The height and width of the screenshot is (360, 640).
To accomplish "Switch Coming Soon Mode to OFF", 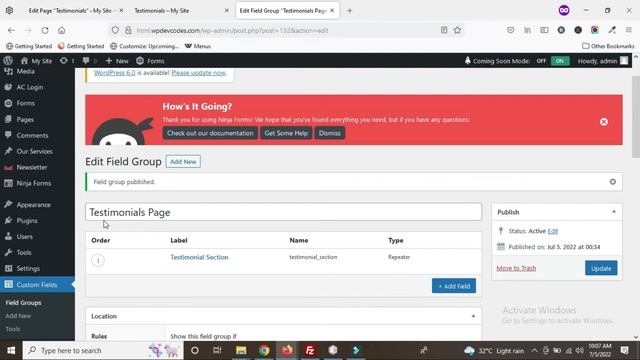I will pos(541,61).
